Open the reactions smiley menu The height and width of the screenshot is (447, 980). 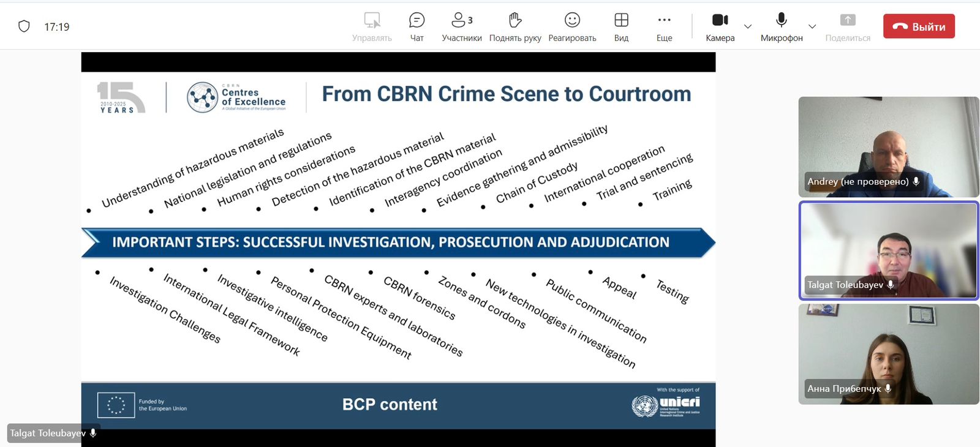pos(572,21)
